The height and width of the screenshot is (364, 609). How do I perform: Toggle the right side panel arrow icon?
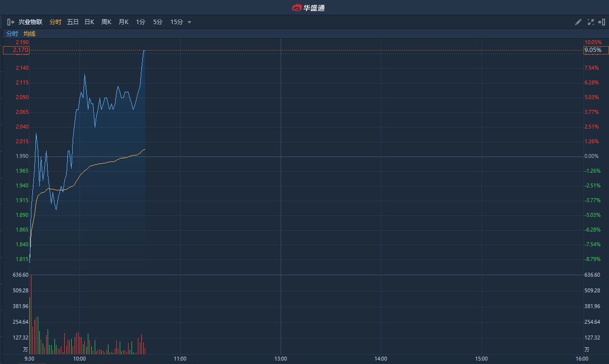pos(602,22)
